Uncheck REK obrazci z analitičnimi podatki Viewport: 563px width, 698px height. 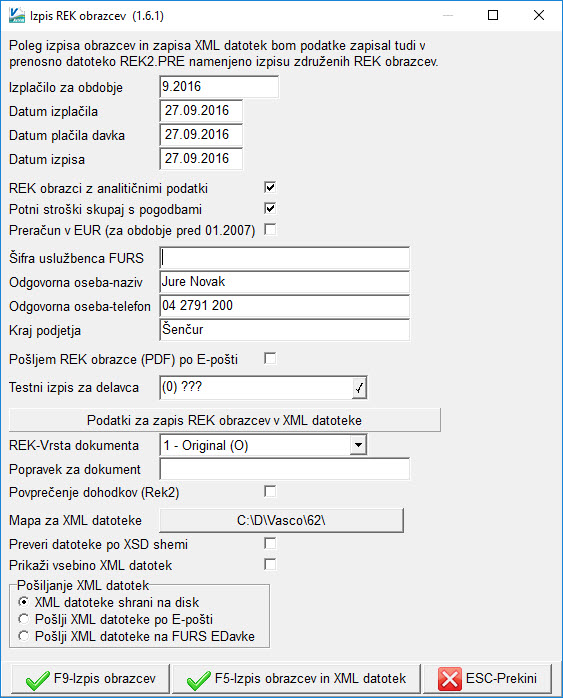pos(270,187)
